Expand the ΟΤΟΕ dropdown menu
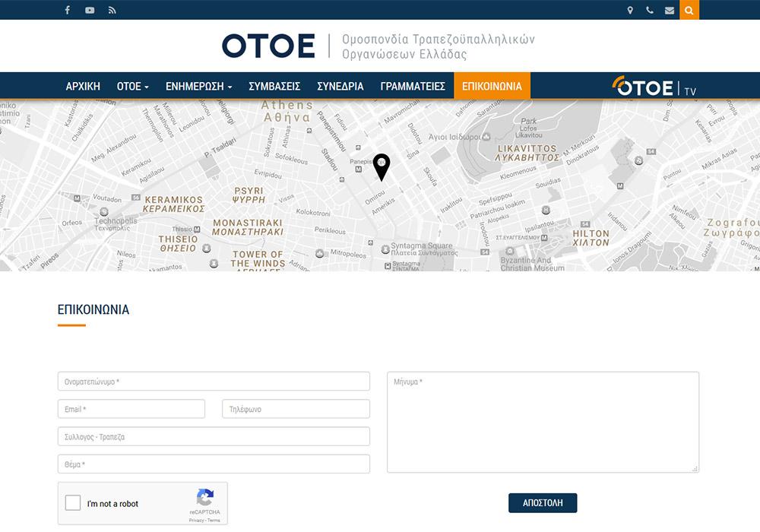The height and width of the screenshot is (532, 760). click(132, 86)
